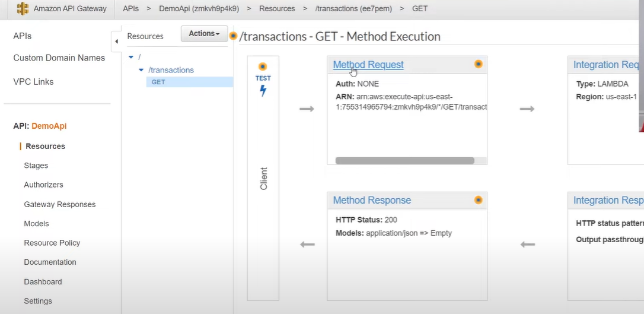The width and height of the screenshot is (644, 314).
Task: Click the Resources panel heading
Action: [x=145, y=36]
